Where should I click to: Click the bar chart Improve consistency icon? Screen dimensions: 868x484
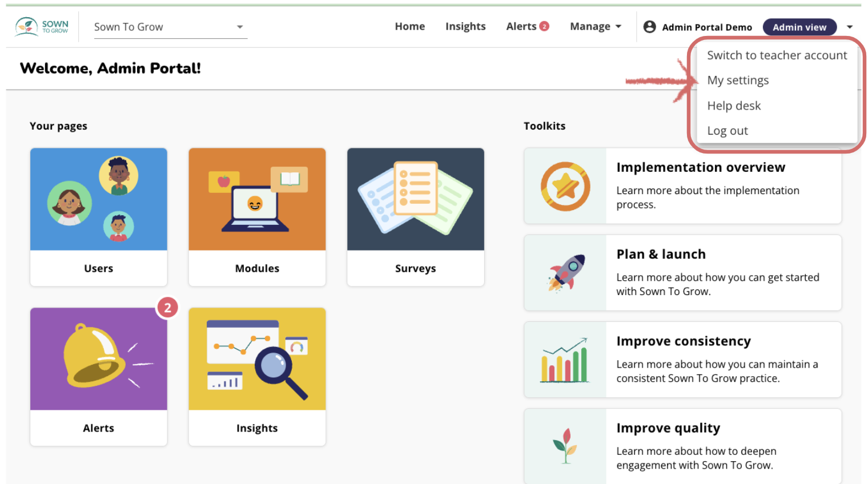coord(565,360)
